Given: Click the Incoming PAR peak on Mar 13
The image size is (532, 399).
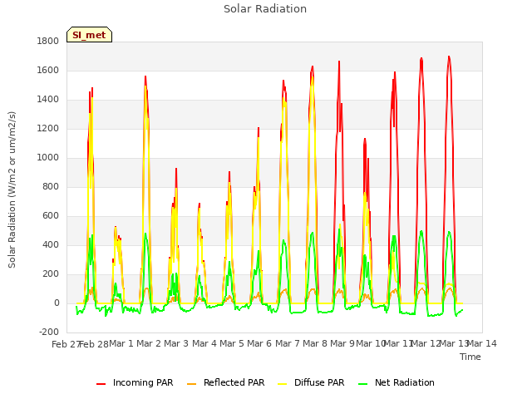Looking at the screenshot, I should [449, 57].
